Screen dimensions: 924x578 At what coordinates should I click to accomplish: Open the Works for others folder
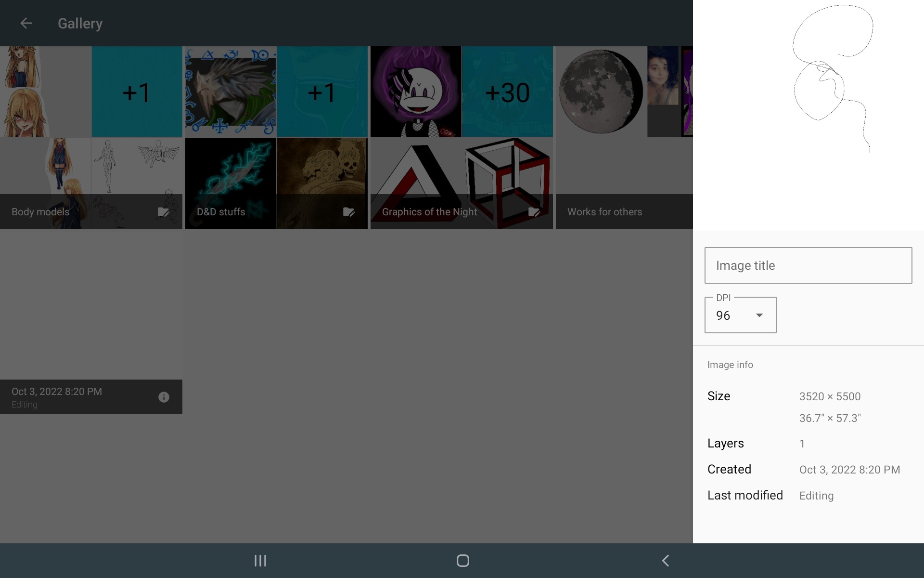[x=604, y=212]
